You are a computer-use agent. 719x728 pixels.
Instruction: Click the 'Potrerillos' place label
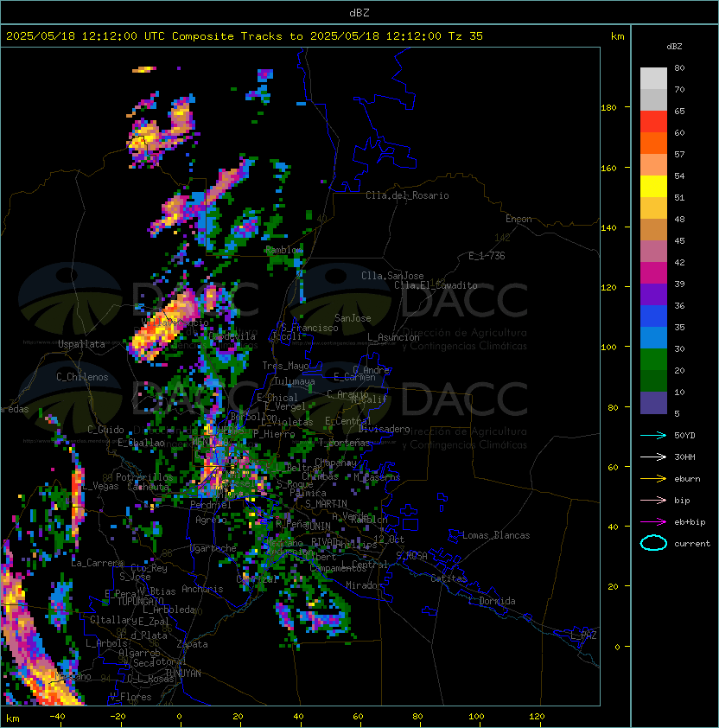click(x=144, y=476)
